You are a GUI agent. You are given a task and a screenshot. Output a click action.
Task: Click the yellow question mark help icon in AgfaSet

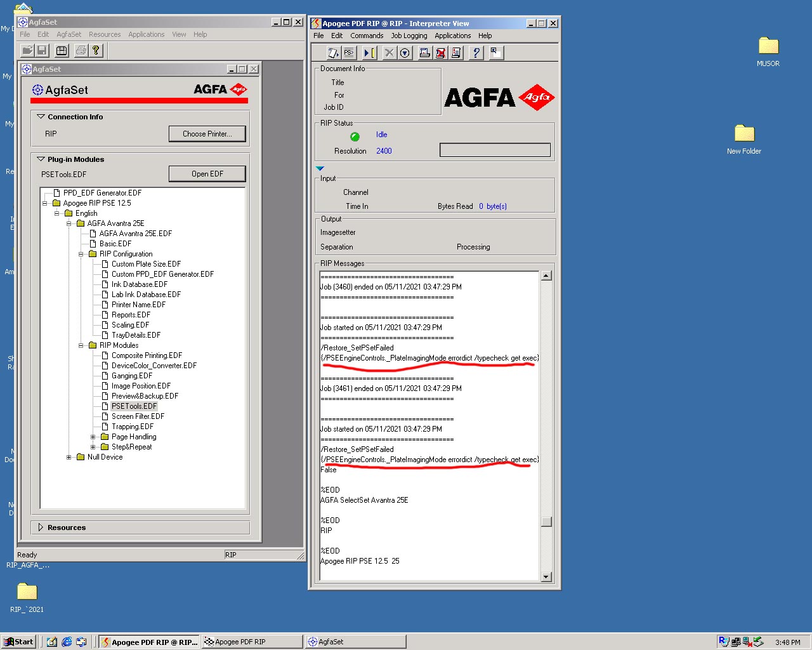[x=96, y=50]
